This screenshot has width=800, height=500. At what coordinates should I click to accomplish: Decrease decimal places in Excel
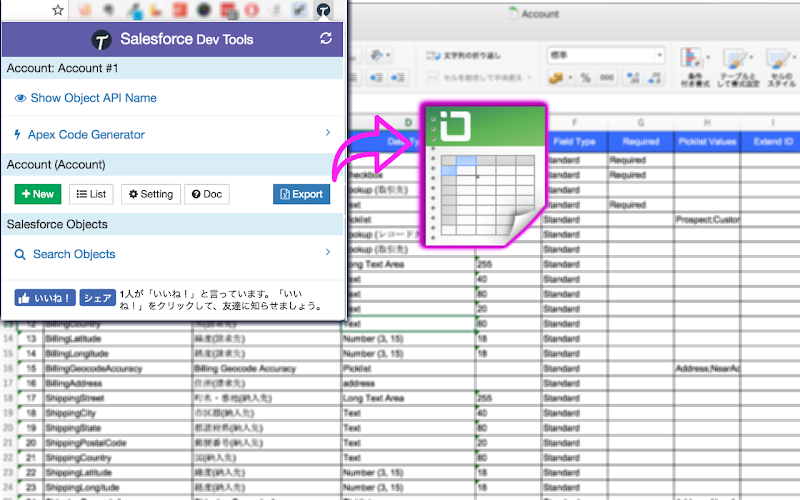(654, 78)
